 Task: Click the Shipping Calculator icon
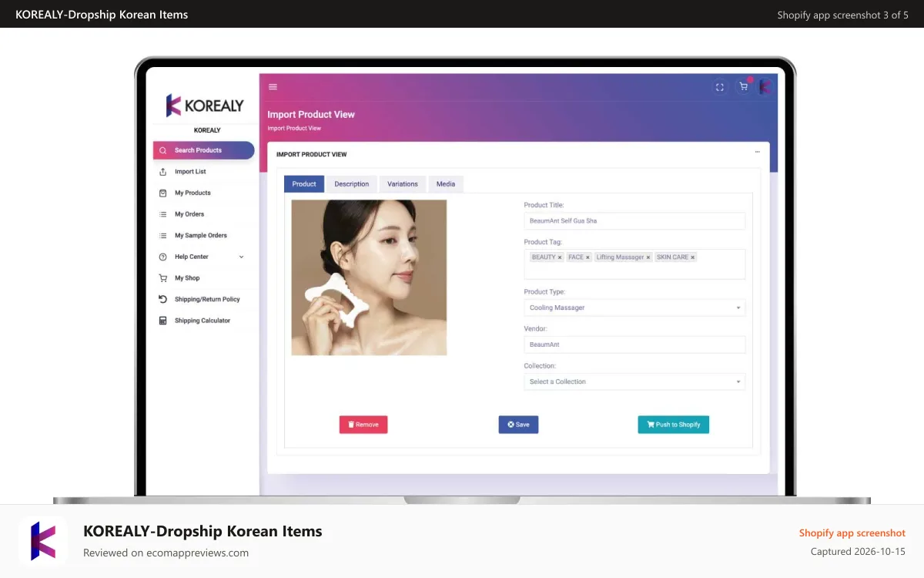(x=162, y=321)
